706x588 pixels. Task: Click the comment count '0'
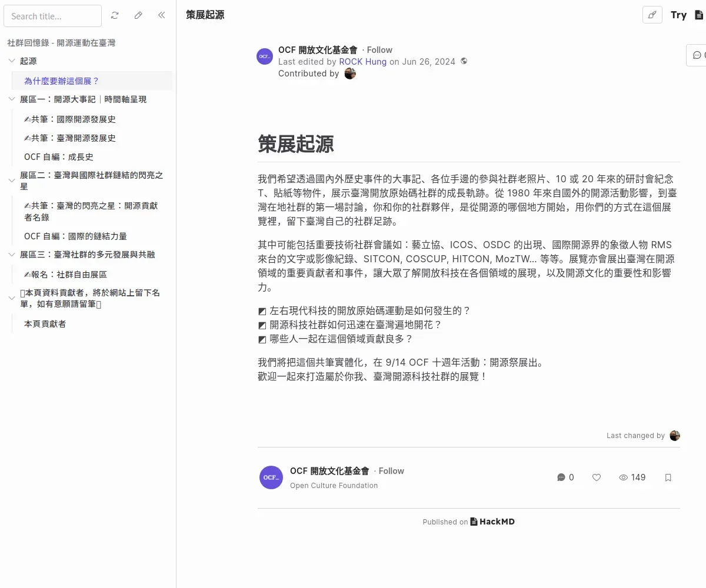coord(571,477)
